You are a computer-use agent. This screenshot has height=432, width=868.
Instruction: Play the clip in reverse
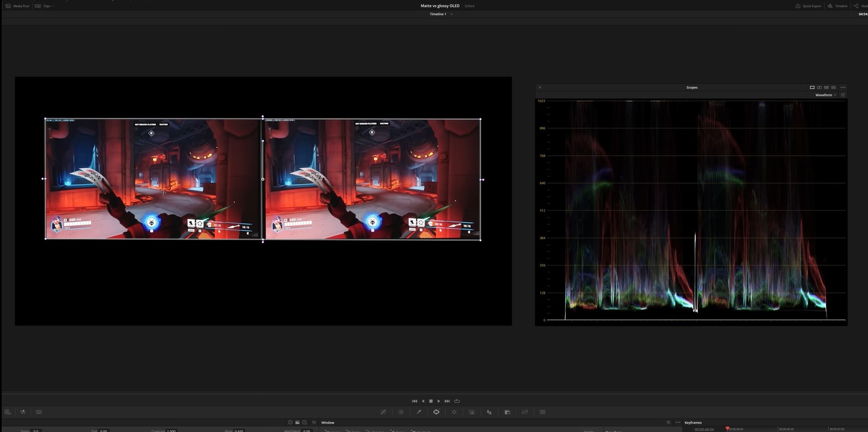coord(423,401)
